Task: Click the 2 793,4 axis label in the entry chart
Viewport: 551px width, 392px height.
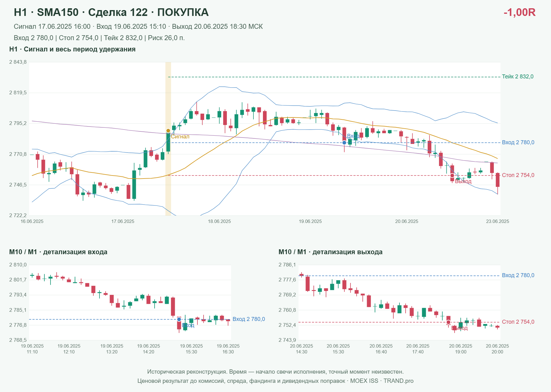Action: [18, 295]
